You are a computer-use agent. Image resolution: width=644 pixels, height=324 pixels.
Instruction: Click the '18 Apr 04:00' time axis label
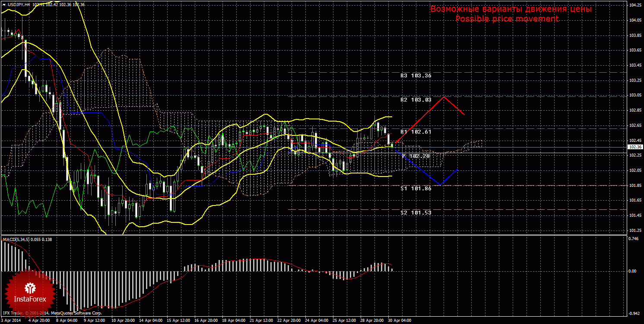(x=234, y=321)
